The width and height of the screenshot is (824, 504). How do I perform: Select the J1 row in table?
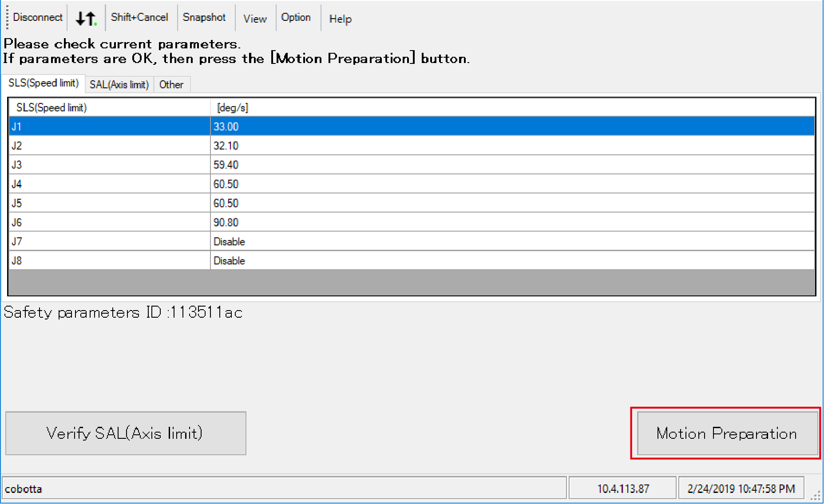(109, 126)
